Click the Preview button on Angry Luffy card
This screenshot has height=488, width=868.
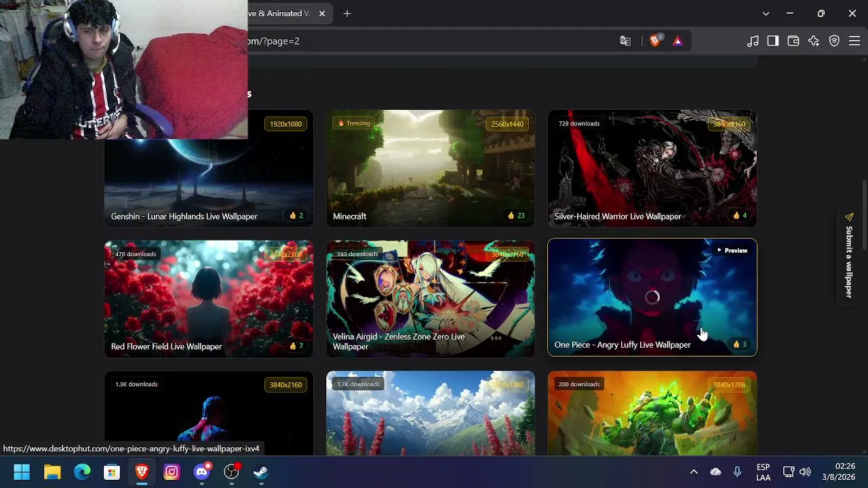(x=732, y=251)
